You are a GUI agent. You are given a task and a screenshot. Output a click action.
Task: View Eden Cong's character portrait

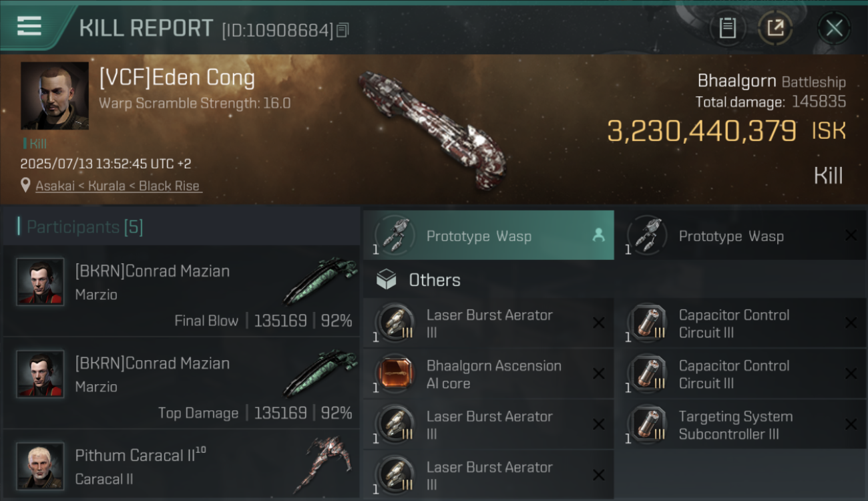[x=55, y=96]
